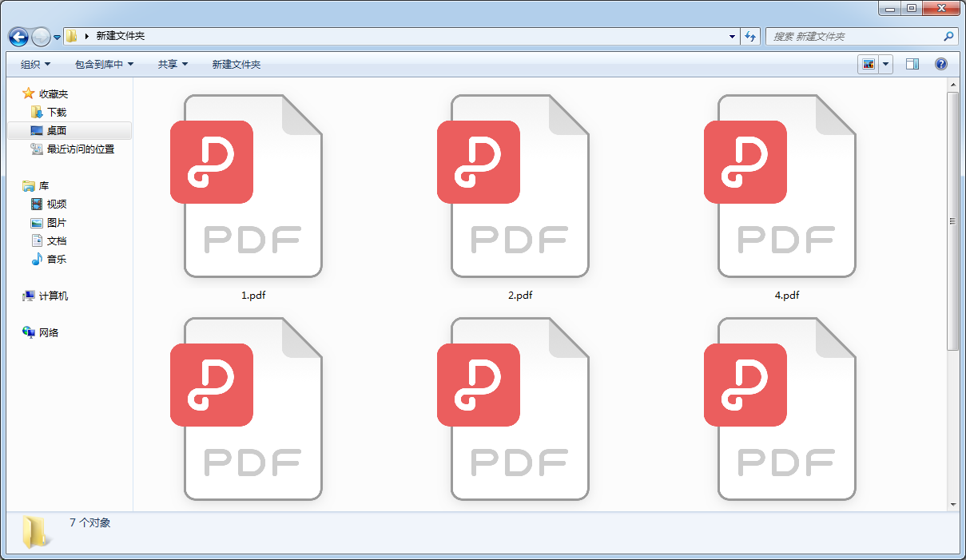This screenshot has height=560, width=966.
Task: Refresh the folder view
Action: pyautogui.click(x=750, y=37)
